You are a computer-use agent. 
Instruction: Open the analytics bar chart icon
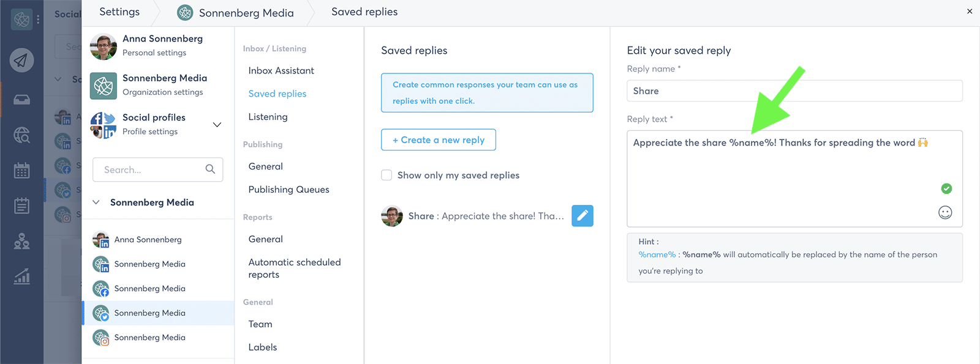21,277
